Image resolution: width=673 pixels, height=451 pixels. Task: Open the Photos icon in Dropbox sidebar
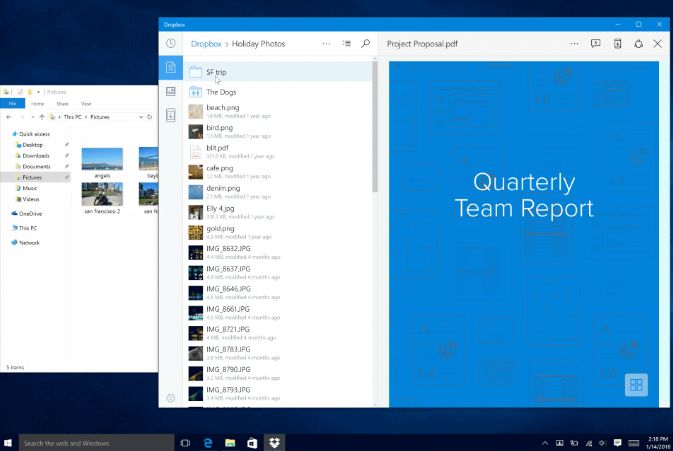[x=171, y=91]
